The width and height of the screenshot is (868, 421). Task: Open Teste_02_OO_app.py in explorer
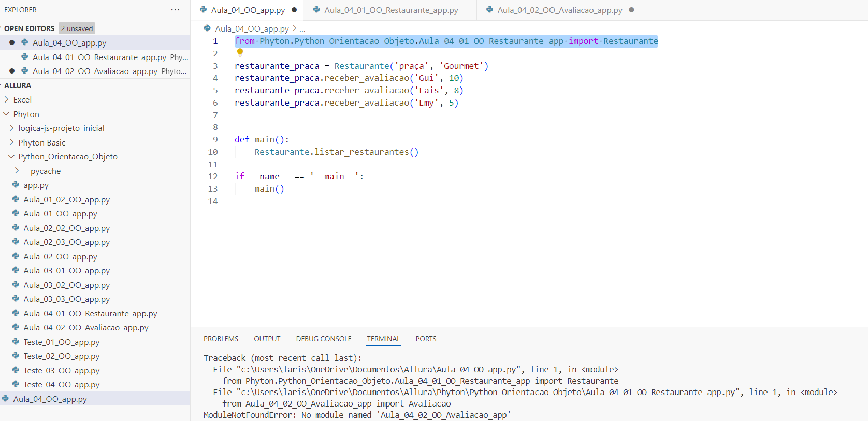pyautogui.click(x=62, y=356)
